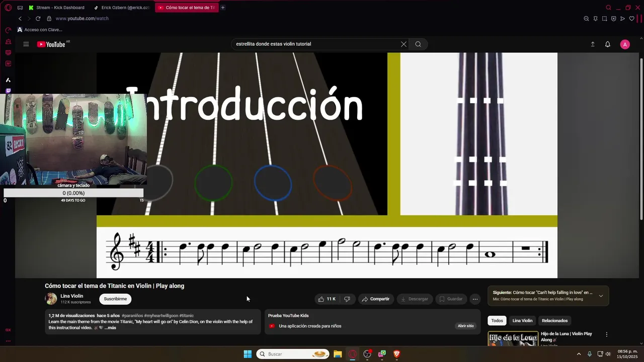Open the Aria AI icon in sidebar
The image size is (644, 362).
(8, 80)
